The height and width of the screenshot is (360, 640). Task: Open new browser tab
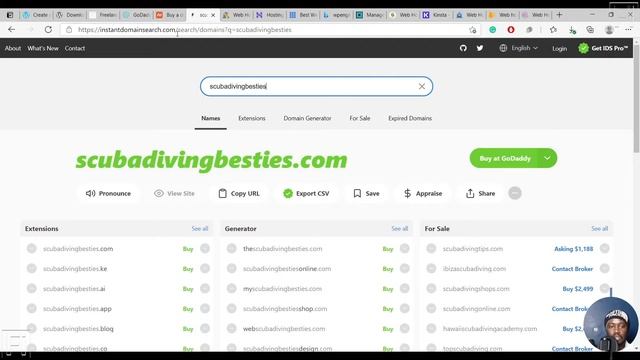(559, 15)
